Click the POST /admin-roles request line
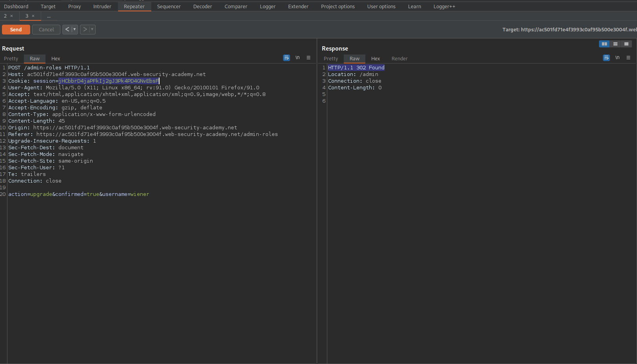Image resolution: width=637 pixels, height=364 pixels. [x=49, y=67]
